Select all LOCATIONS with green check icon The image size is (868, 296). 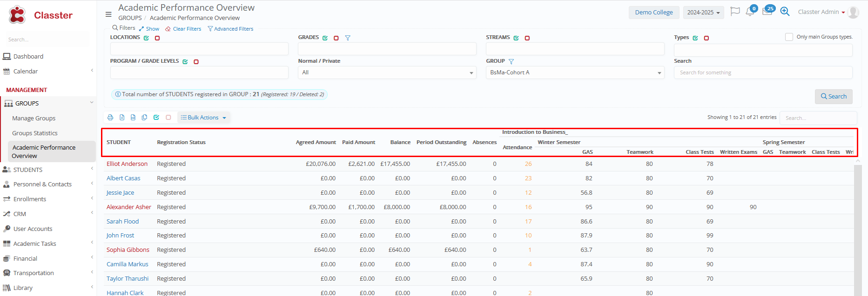[x=146, y=38]
